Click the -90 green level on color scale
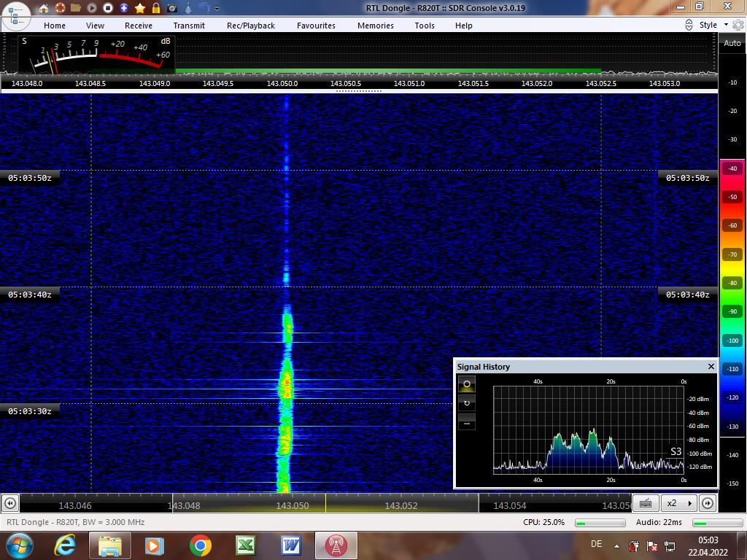 click(732, 311)
